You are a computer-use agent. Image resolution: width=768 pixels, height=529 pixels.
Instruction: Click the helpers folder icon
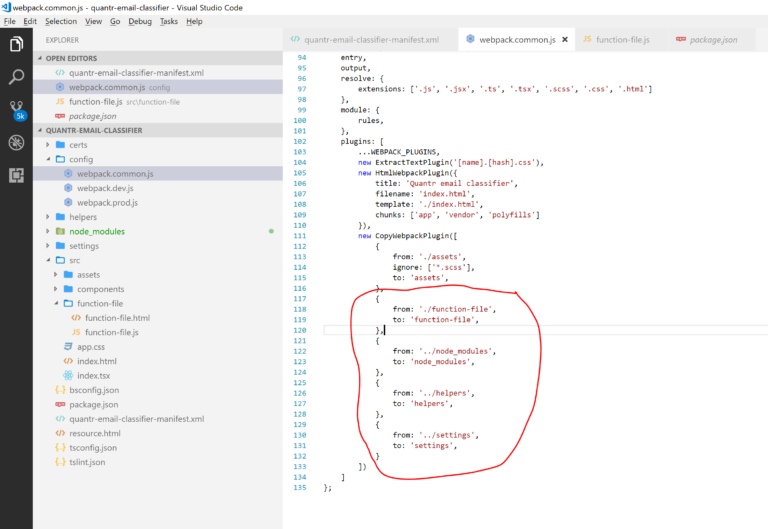point(61,216)
